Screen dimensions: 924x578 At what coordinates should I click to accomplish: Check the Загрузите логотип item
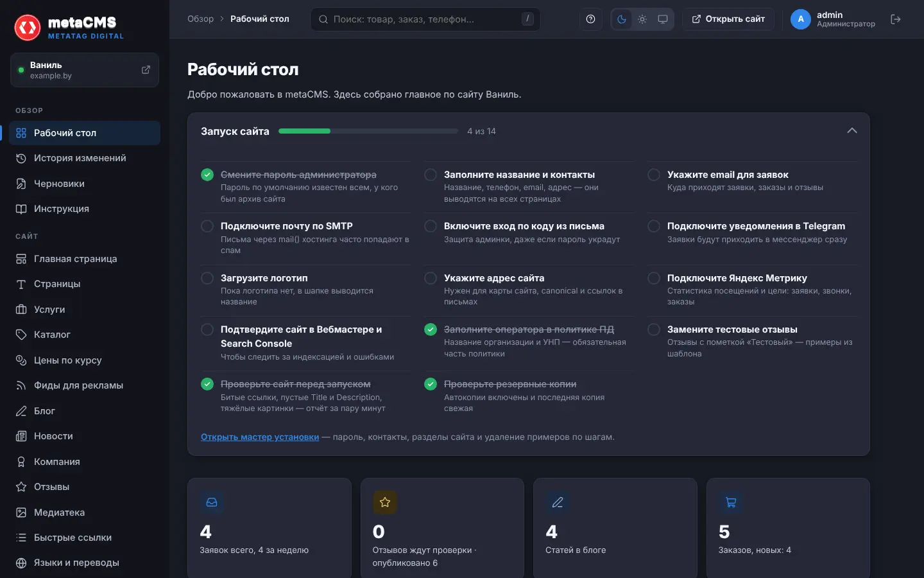click(207, 278)
